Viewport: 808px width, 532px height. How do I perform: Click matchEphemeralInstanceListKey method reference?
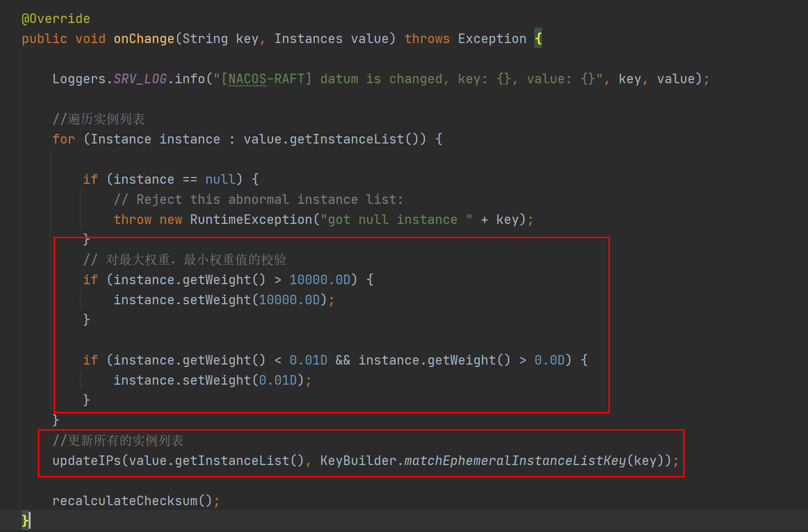(515, 461)
